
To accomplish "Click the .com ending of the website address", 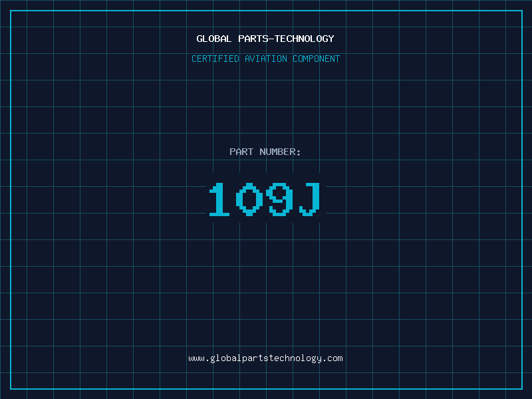I will (x=332, y=358).
